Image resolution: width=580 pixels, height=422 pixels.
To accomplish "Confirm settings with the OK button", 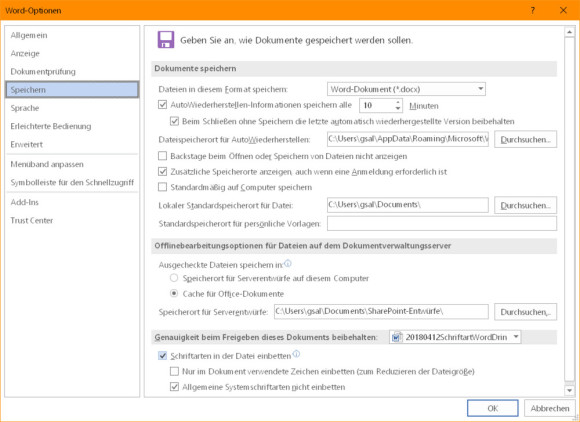I will (492, 408).
